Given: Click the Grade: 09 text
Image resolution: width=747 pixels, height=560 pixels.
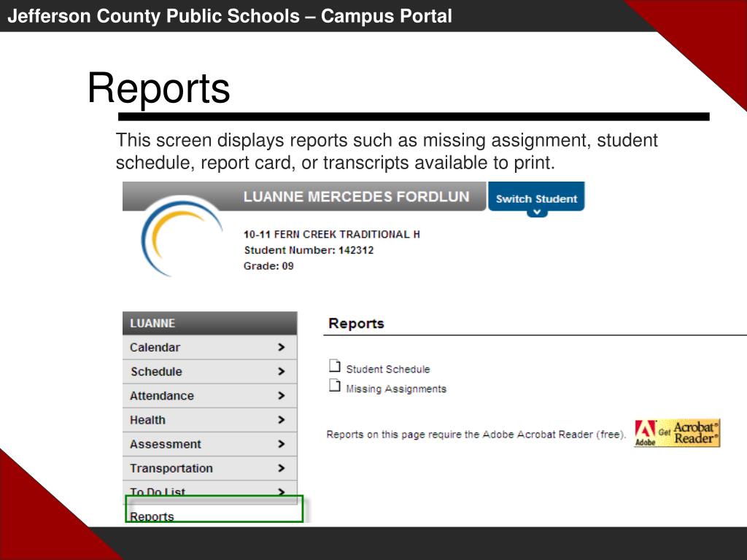Looking at the screenshot, I should [268, 266].
